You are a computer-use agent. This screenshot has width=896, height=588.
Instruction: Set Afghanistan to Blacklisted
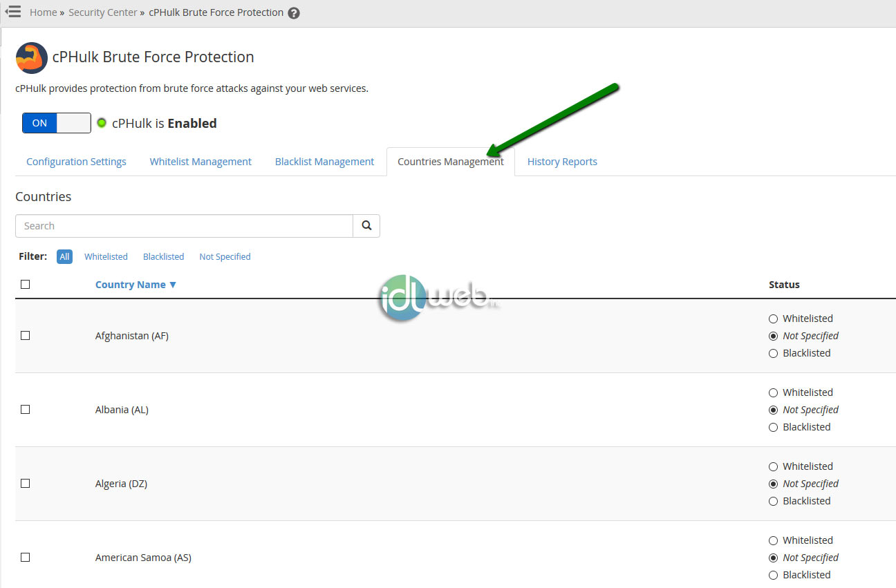click(773, 353)
